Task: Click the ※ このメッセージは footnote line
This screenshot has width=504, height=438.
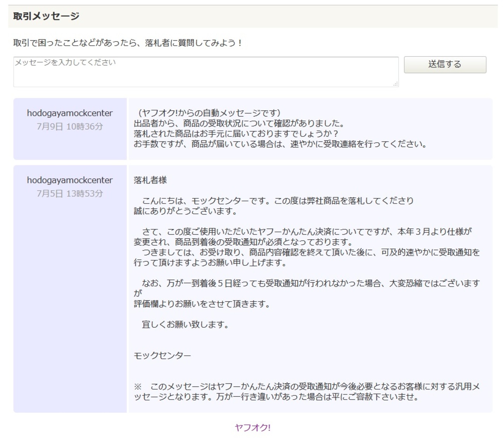Action: 307,386
